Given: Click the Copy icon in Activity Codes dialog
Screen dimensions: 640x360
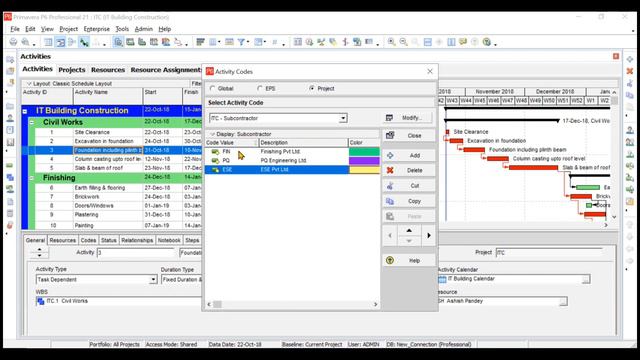Looking at the screenshot, I should [390, 201].
